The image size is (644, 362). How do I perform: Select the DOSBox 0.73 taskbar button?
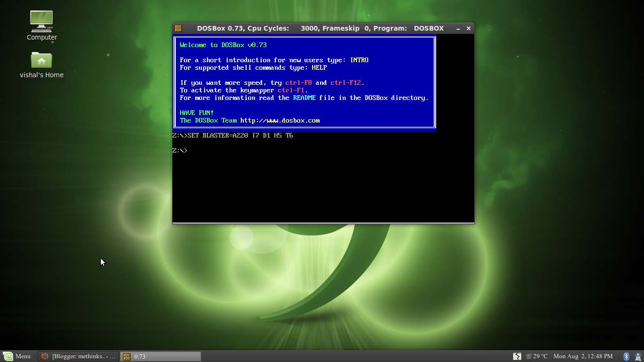tap(161, 356)
